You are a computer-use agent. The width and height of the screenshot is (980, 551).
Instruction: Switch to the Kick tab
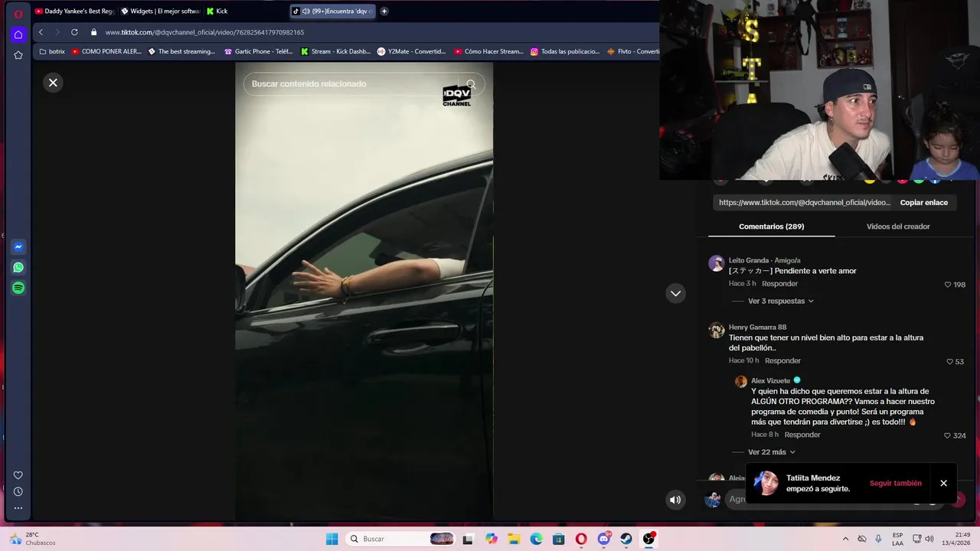click(x=245, y=11)
